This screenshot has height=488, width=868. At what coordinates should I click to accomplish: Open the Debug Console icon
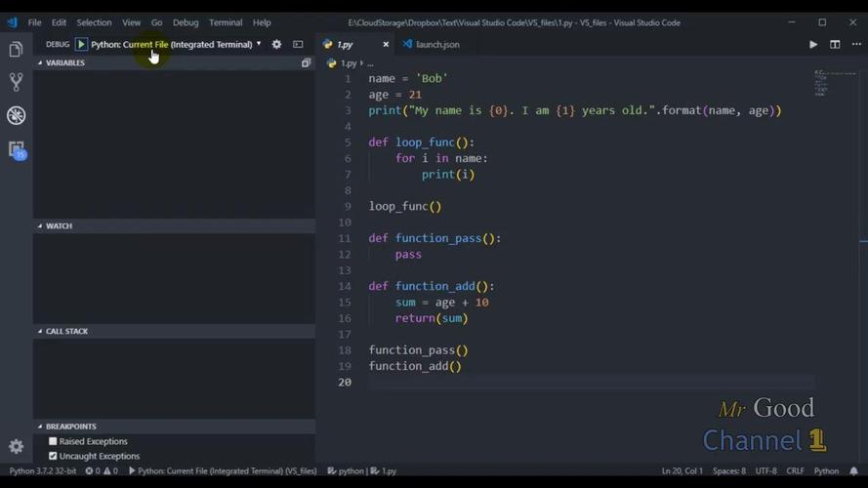tap(298, 44)
